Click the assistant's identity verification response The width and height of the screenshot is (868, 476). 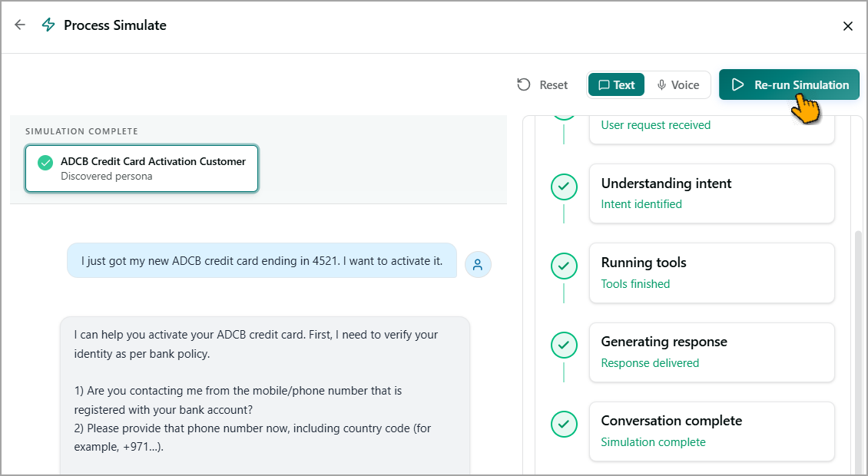point(264,395)
